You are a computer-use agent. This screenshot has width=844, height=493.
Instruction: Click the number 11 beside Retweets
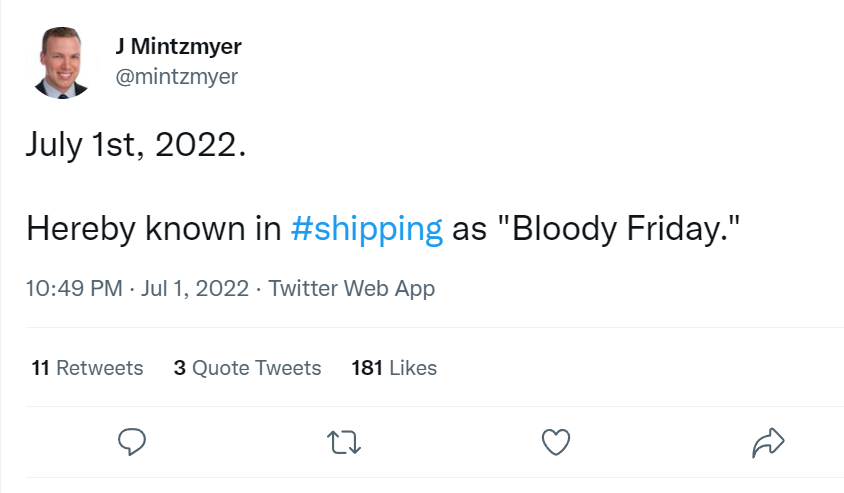[40, 368]
